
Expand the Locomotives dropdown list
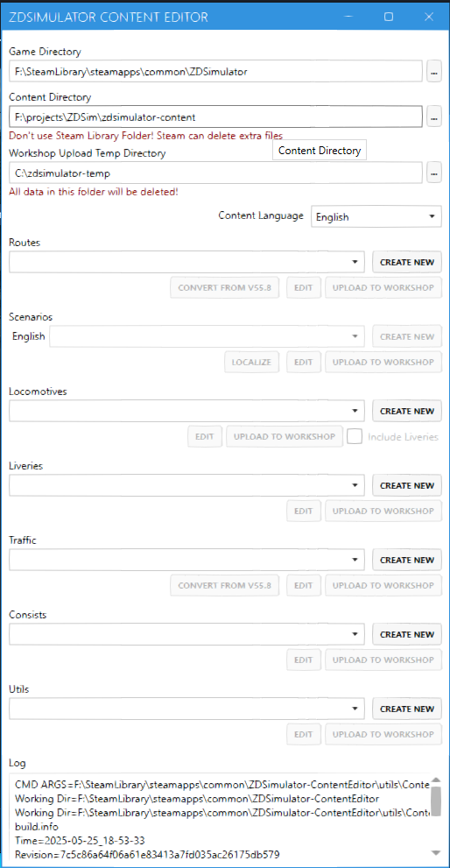pos(186,411)
